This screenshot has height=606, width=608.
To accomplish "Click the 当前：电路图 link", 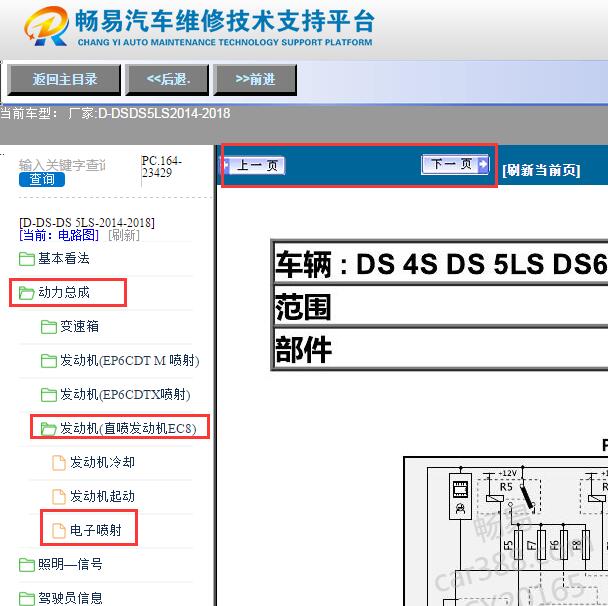I will point(59,235).
